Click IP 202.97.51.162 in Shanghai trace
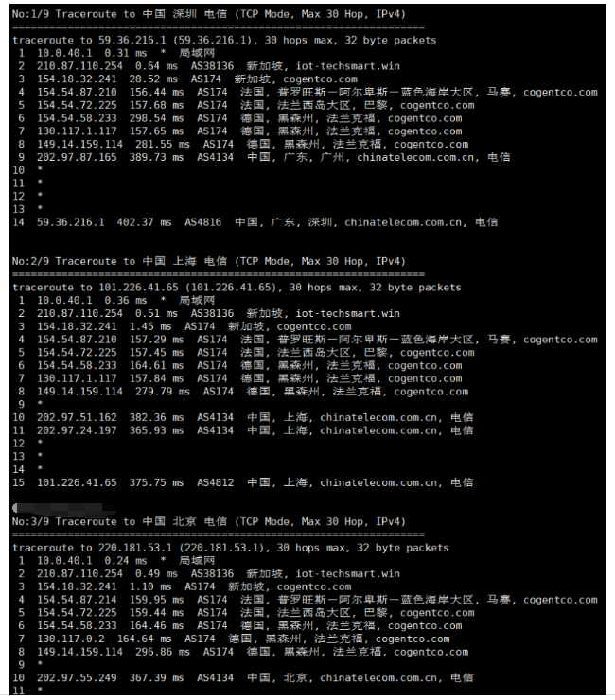Viewport: 615px width, 700px height. coord(77,418)
